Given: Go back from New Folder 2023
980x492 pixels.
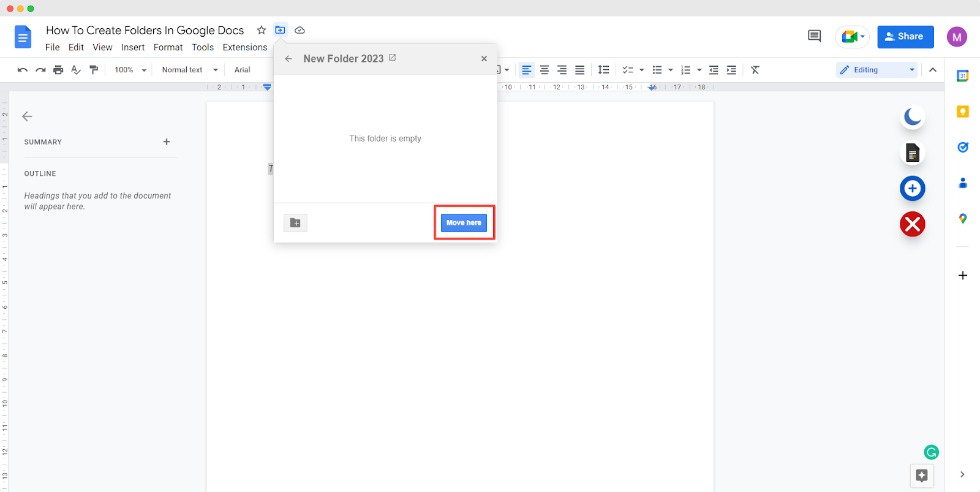Looking at the screenshot, I should (x=288, y=59).
